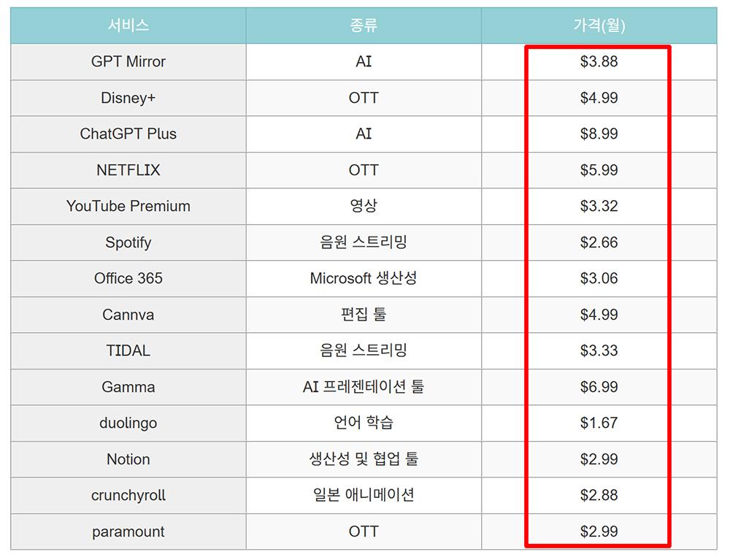The height and width of the screenshot is (560, 730).
Task: Select the YouTube Premium service cell
Action: coord(128,206)
